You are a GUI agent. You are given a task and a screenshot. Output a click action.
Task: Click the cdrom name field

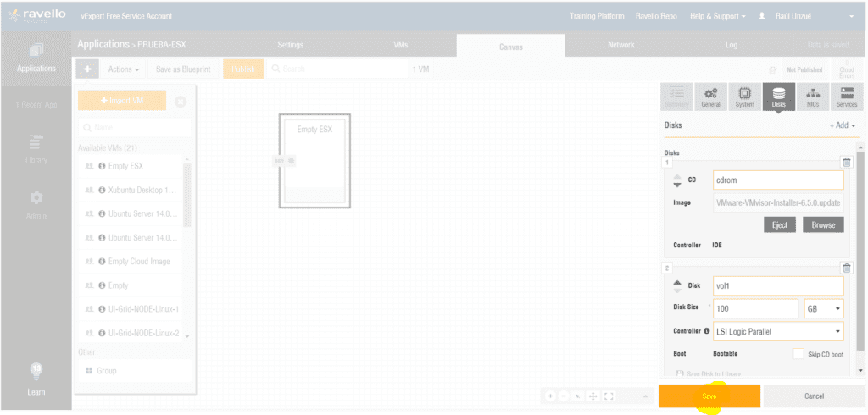[778, 180]
